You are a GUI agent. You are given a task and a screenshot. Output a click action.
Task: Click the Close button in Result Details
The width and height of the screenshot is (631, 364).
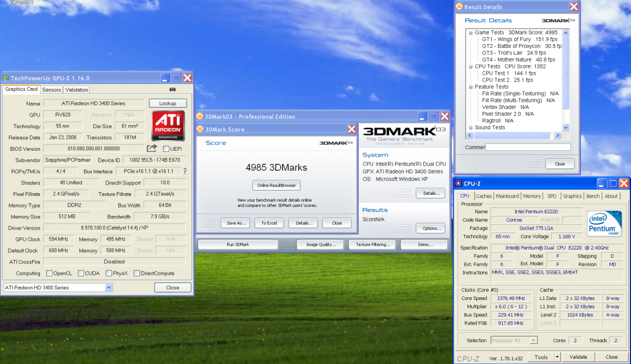pos(560,164)
